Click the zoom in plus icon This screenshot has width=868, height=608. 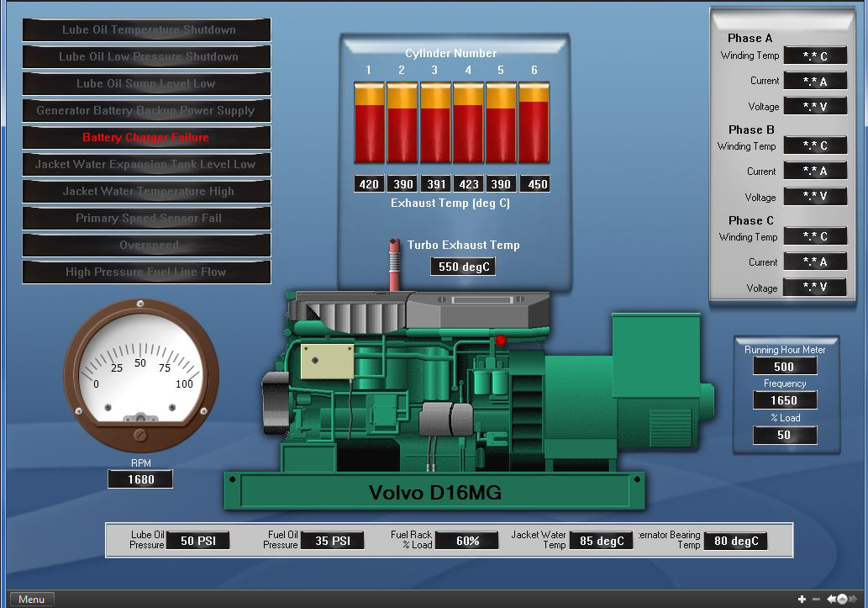click(x=802, y=599)
